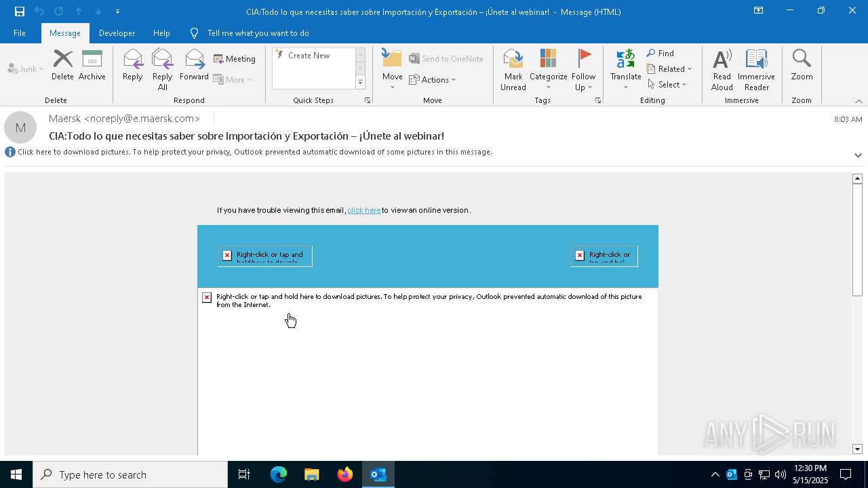Click the message scrollbar up arrow

857,178
